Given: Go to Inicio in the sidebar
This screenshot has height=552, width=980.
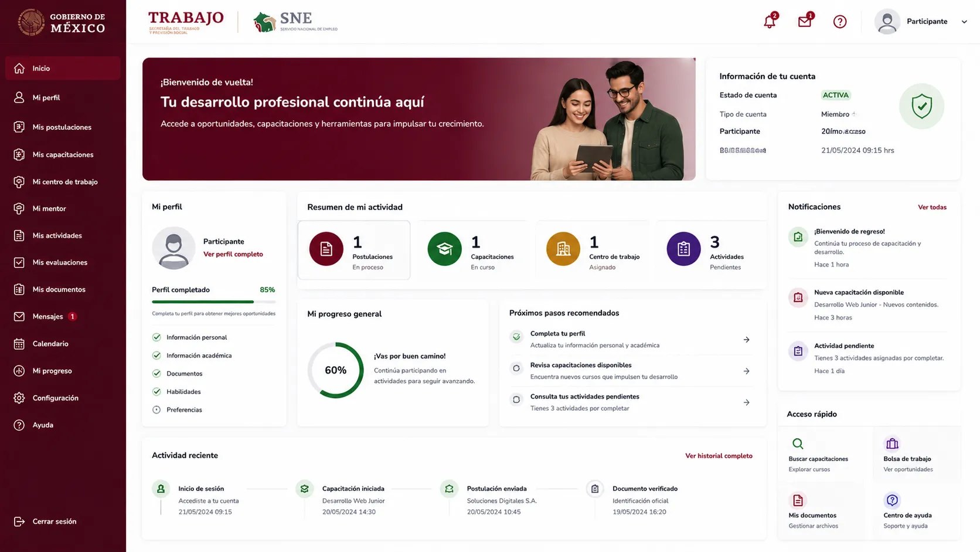Looking at the screenshot, I should click(x=63, y=68).
